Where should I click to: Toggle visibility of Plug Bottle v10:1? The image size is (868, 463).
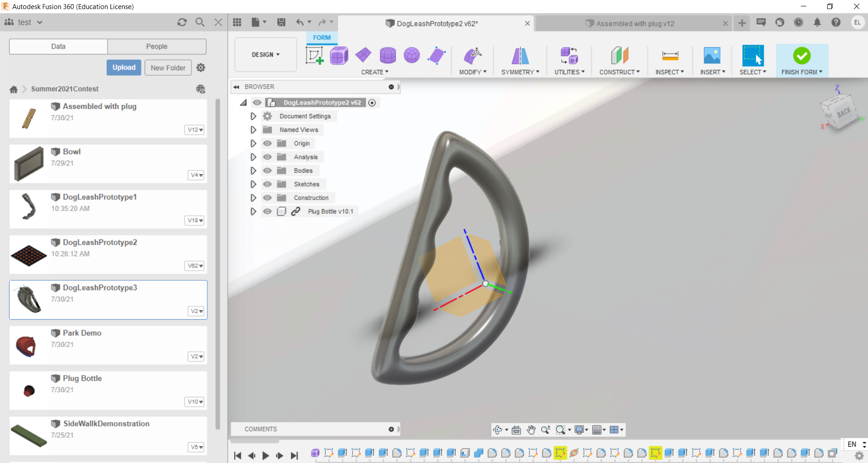268,211
